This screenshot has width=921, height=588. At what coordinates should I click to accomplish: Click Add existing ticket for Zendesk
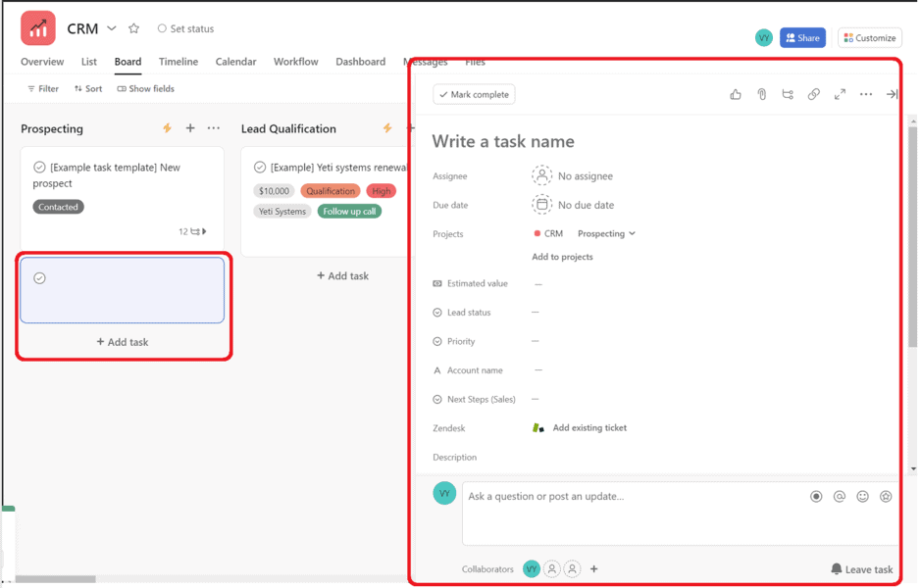tap(590, 427)
